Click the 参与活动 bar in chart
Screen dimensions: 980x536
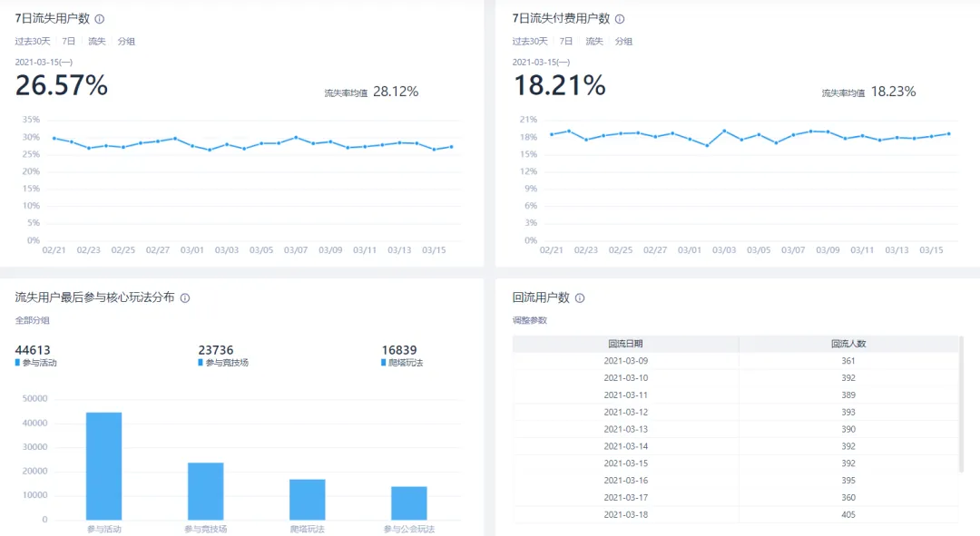[103, 466]
